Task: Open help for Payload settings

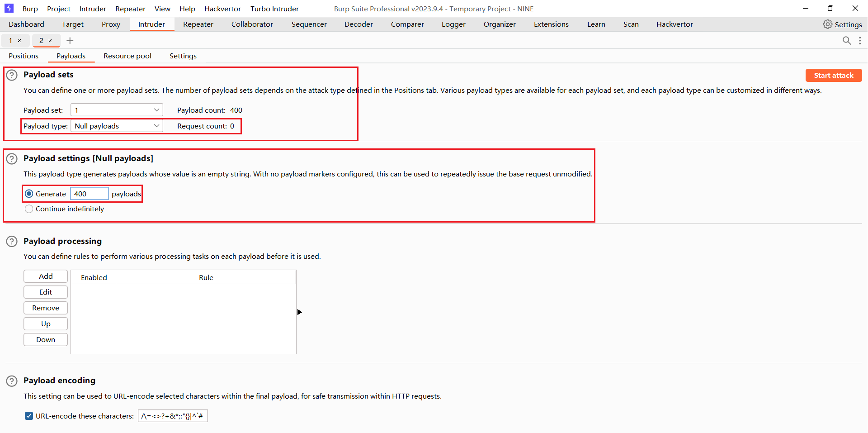Action: [12, 159]
